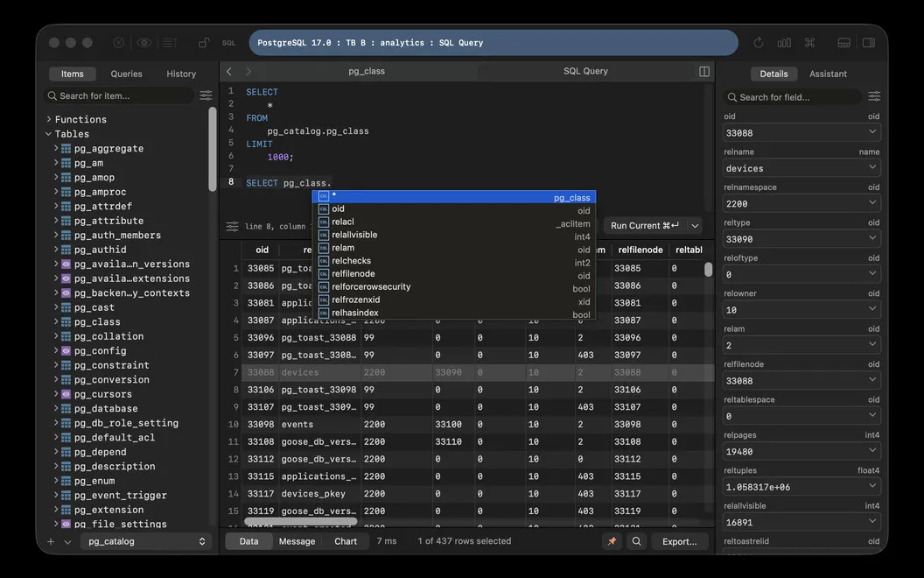Click the pg_class table icon in sidebar
Viewport: 924px width, 578px height.
coord(66,322)
